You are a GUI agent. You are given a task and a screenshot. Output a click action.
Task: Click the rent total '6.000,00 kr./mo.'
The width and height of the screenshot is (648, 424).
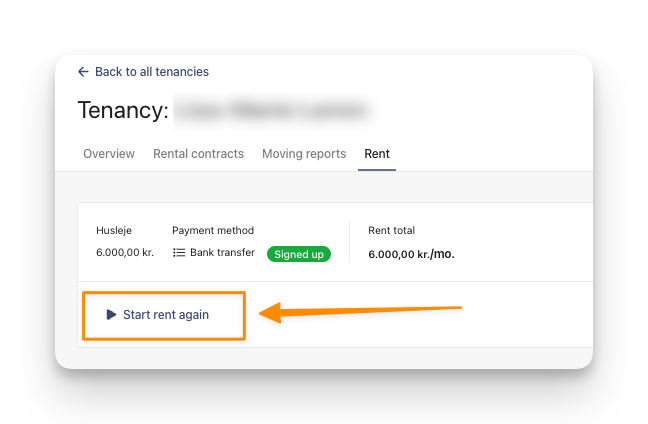[x=411, y=254]
